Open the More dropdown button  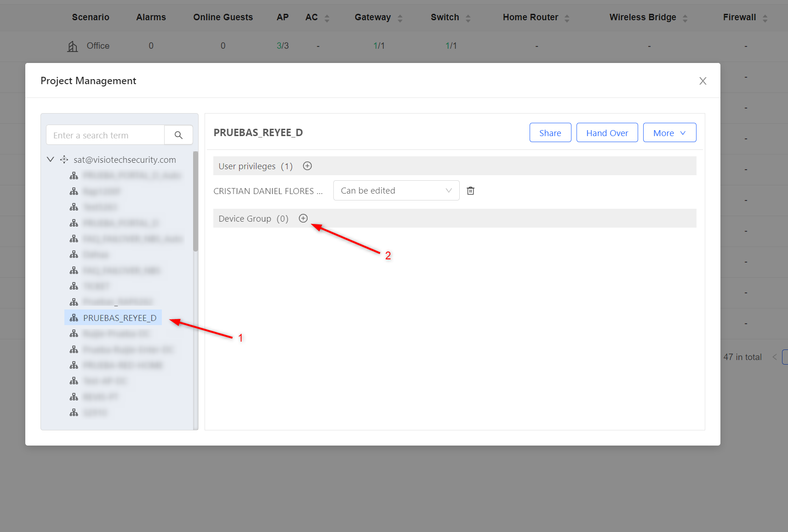point(669,132)
